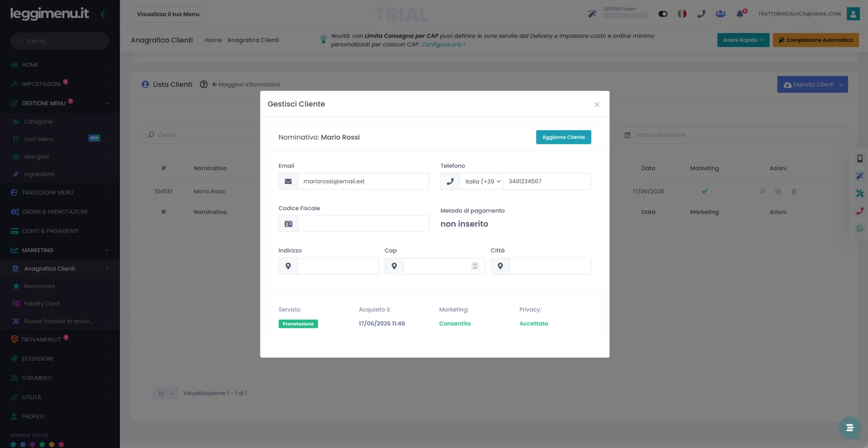Click the Codice Fiscale input field
Image resolution: width=868 pixels, height=448 pixels.
click(x=363, y=224)
